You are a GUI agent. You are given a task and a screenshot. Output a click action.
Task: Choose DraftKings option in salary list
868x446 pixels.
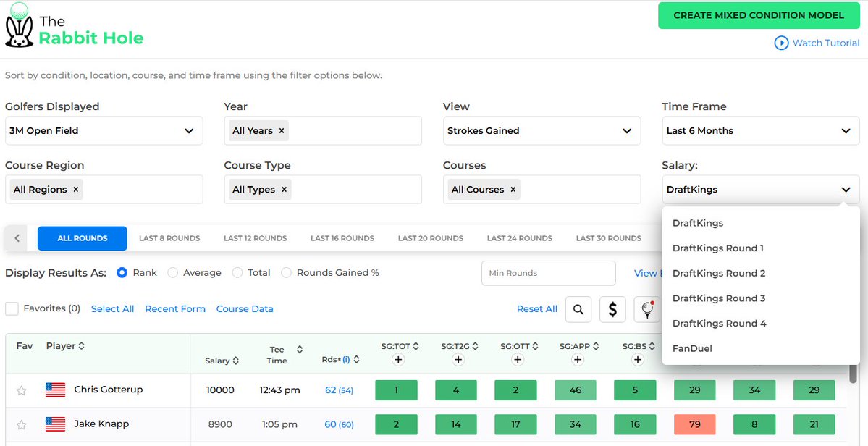(x=761, y=224)
